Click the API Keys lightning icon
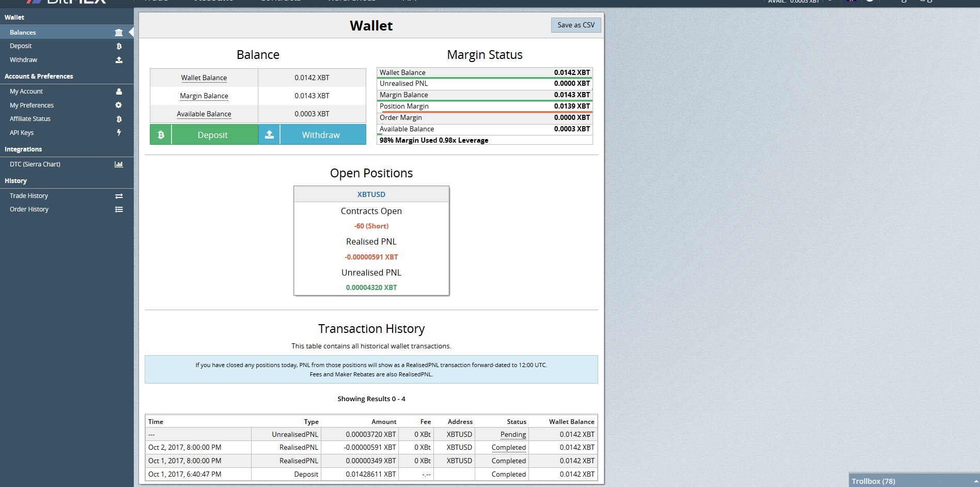Image resolution: width=980 pixels, height=487 pixels. coord(119,132)
